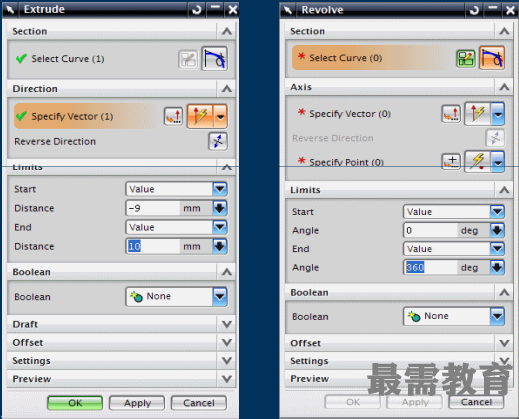Screen dimensions: 519x419
Task: Collapse Direction group in Extrude dialog
Action: tap(227, 89)
